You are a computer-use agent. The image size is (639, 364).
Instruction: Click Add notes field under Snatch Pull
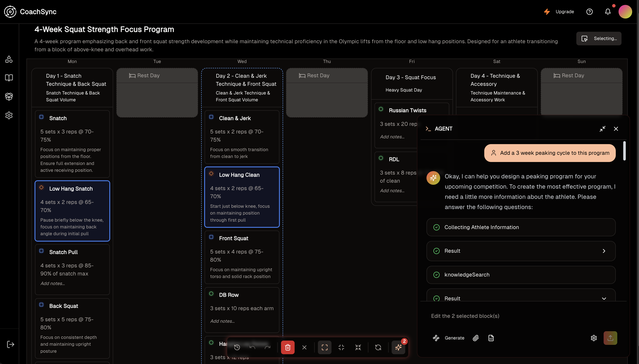(53, 284)
